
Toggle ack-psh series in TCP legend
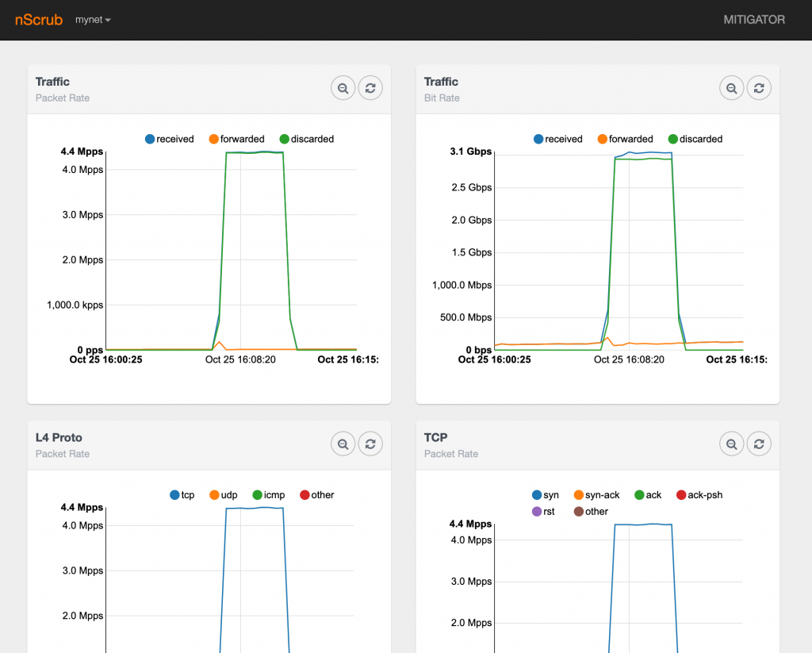699,495
